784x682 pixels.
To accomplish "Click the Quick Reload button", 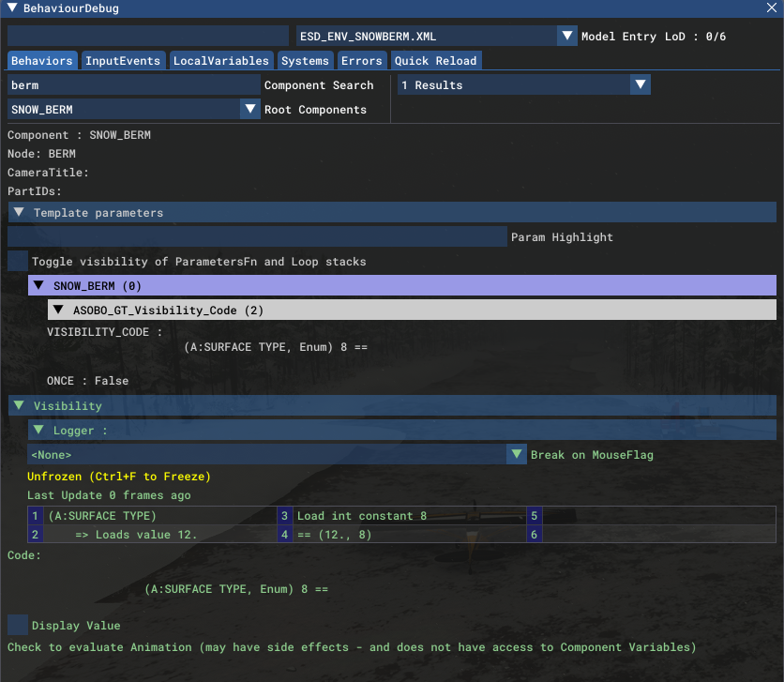I will coord(436,60).
